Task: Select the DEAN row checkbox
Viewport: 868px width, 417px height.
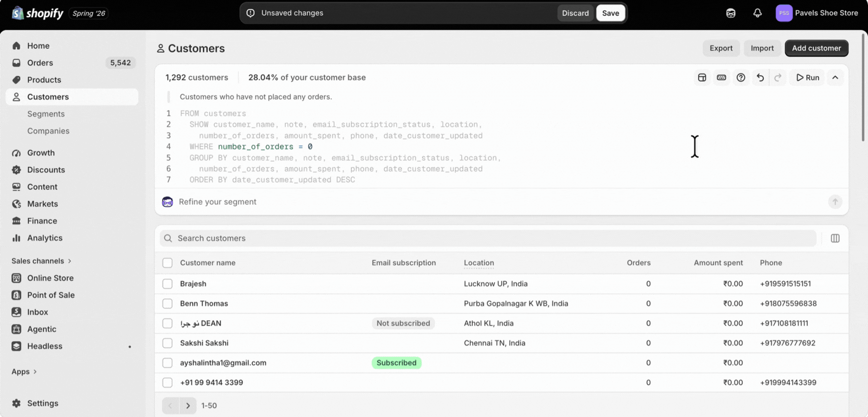Action: pyautogui.click(x=167, y=323)
